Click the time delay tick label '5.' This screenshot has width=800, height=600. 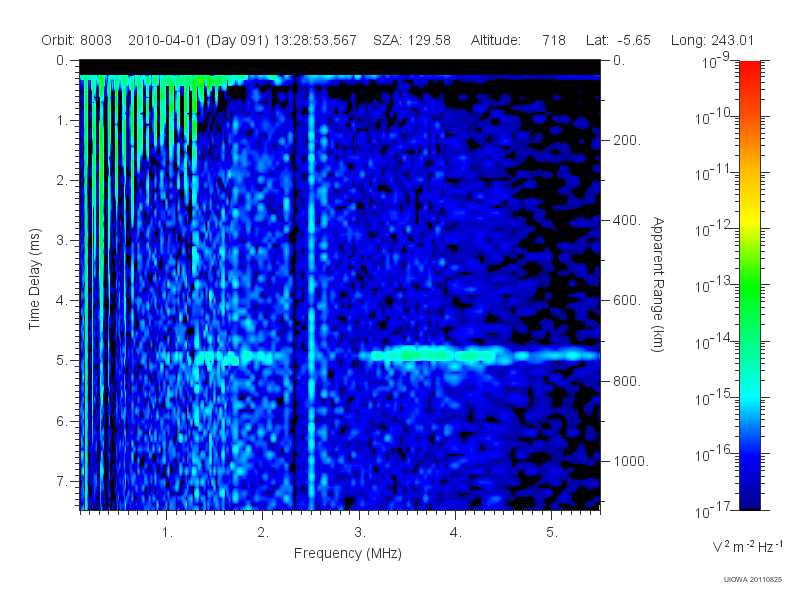click(x=62, y=360)
